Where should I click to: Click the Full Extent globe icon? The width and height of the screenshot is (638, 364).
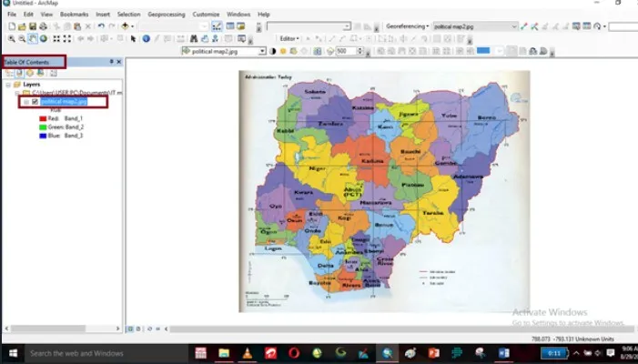44,38
